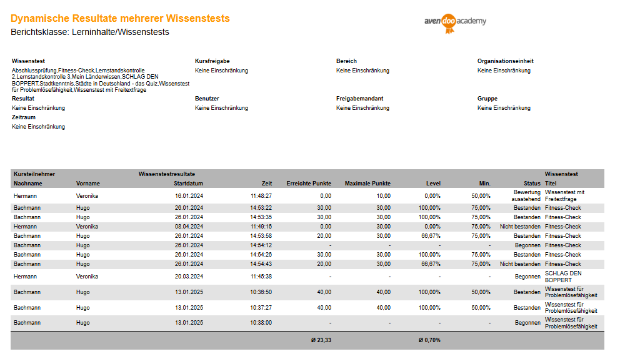The height and width of the screenshot is (364, 625).
Task: Sort results by Status column
Action: click(x=531, y=184)
